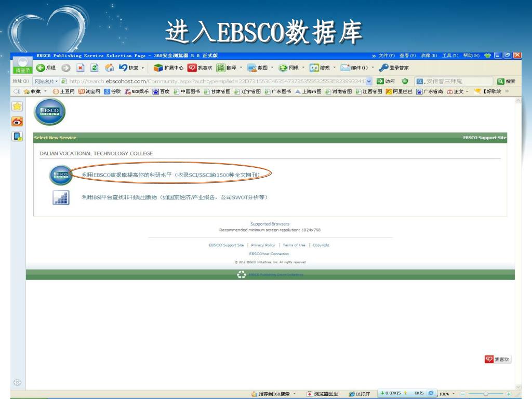Open the Privacy Policy footer link
The width and height of the screenshot is (532, 399).
point(263,245)
